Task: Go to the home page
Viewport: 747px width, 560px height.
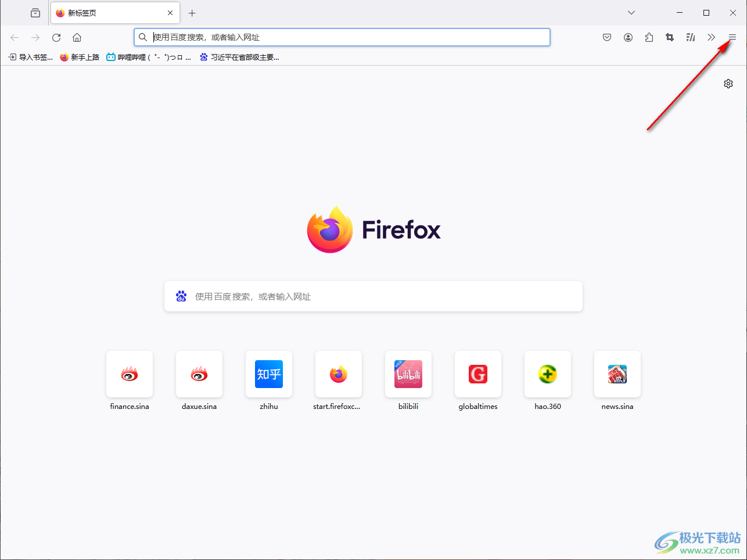Action: [77, 37]
